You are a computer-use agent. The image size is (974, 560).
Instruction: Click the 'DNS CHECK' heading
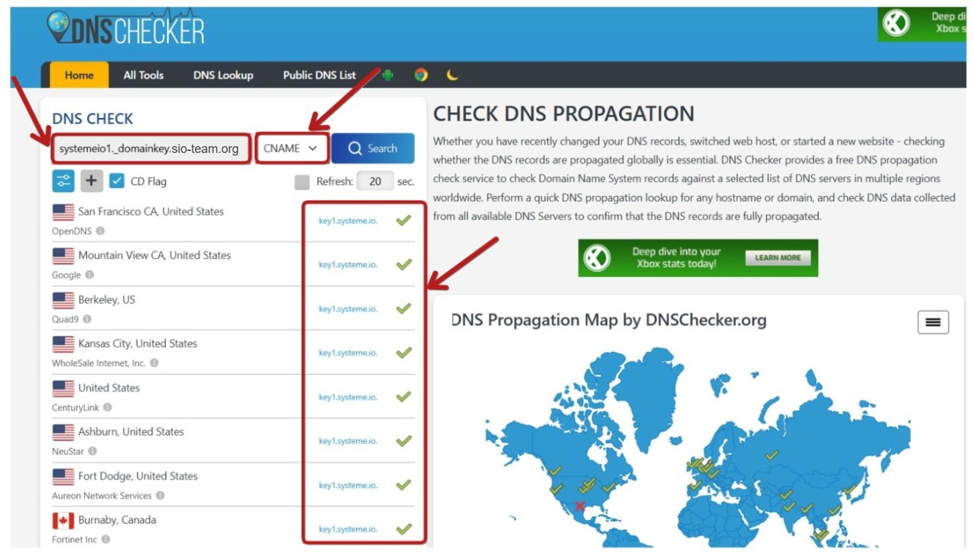[93, 119]
